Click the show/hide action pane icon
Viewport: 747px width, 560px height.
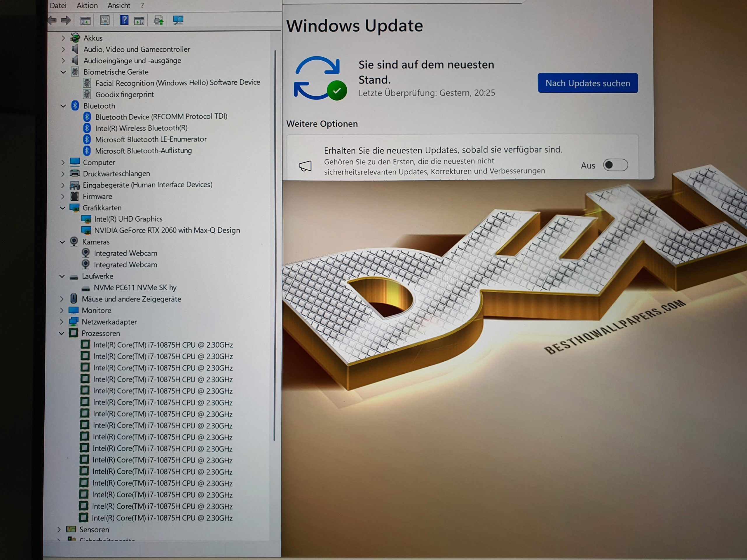coord(139,21)
